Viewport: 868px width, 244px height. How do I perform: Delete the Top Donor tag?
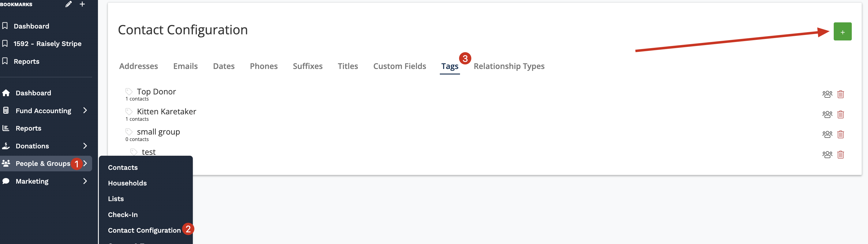coord(840,94)
